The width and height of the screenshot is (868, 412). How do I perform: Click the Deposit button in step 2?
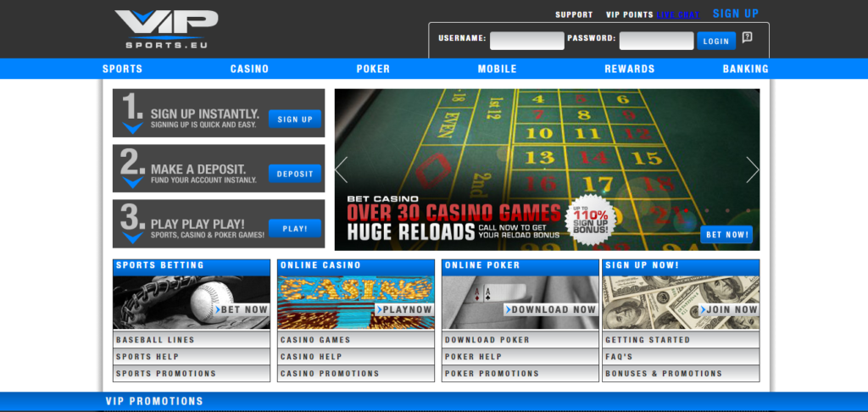[295, 173]
